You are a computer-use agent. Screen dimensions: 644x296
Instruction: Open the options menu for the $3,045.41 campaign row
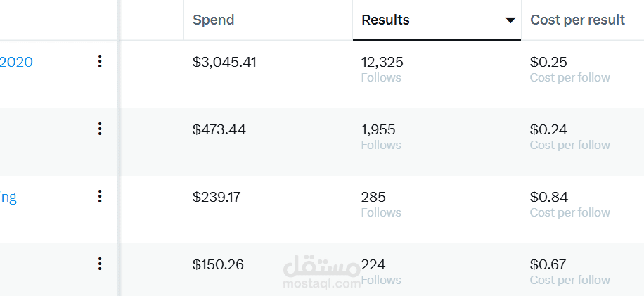pos(100,62)
